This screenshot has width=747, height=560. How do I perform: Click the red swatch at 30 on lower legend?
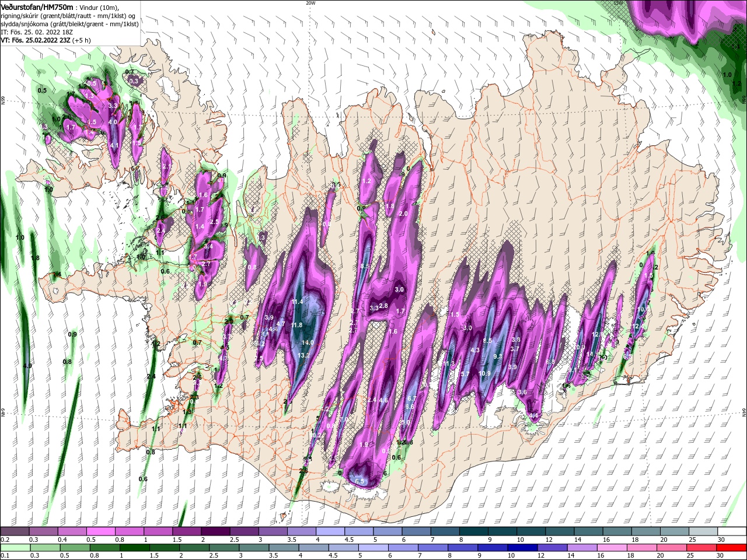point(731,548)
